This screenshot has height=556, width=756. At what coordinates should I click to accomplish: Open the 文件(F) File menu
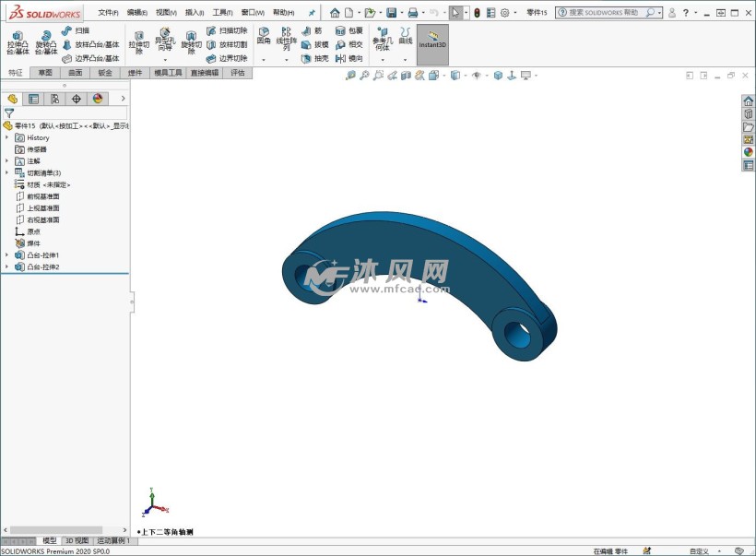(x=108, y=13)
